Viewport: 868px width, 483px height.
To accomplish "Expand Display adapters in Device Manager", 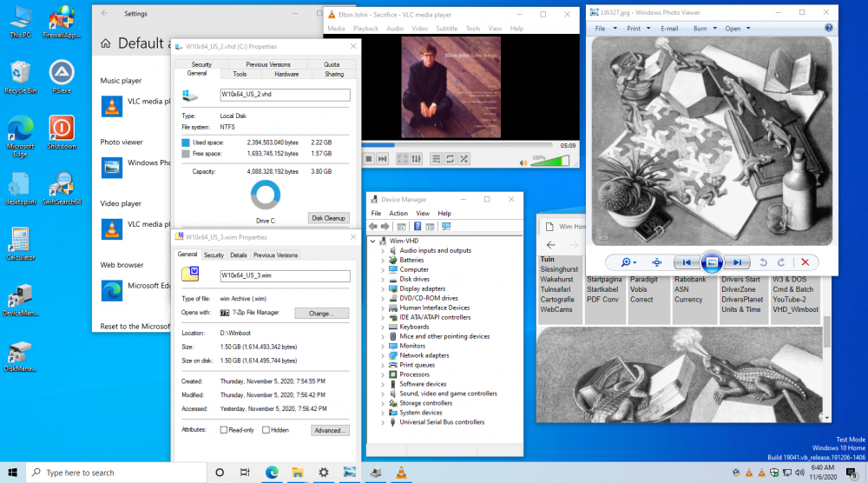I will [383, 289].
